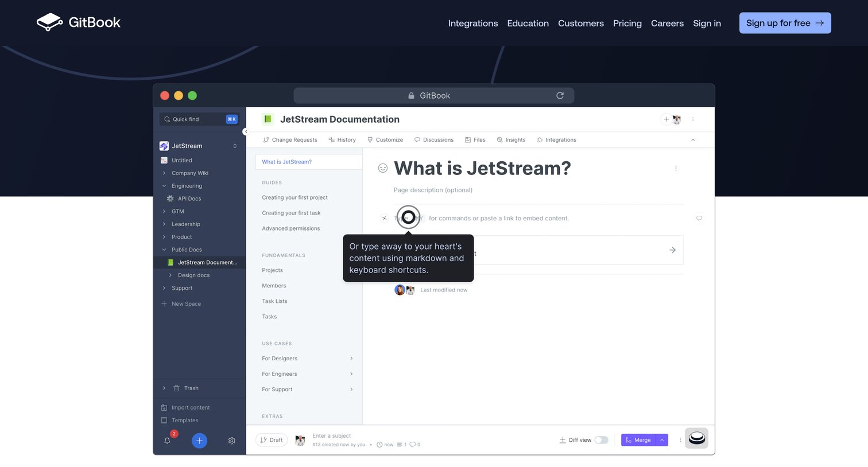
Task: Click the blue plus create button
Action: point(199,441)
